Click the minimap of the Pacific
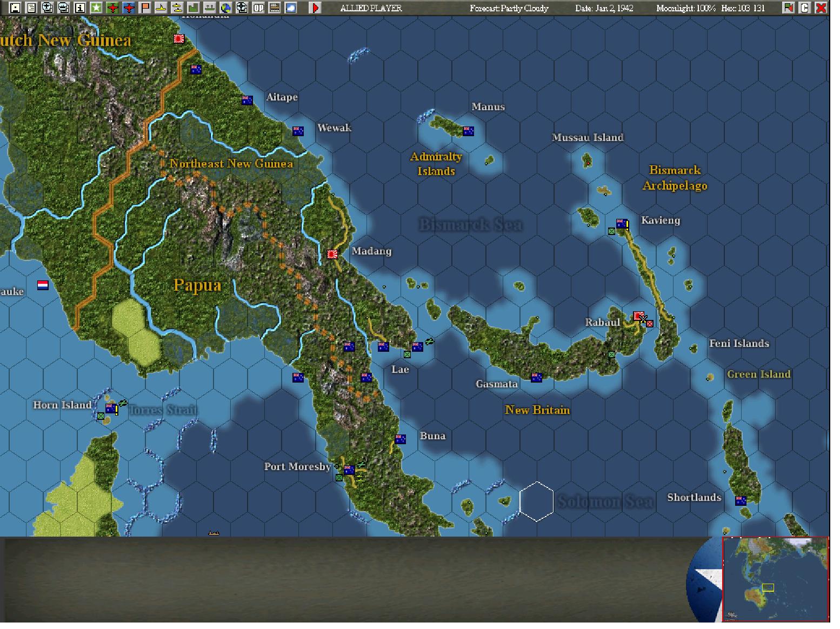Screen dimensions: 840x629 [x=776, y=579]
